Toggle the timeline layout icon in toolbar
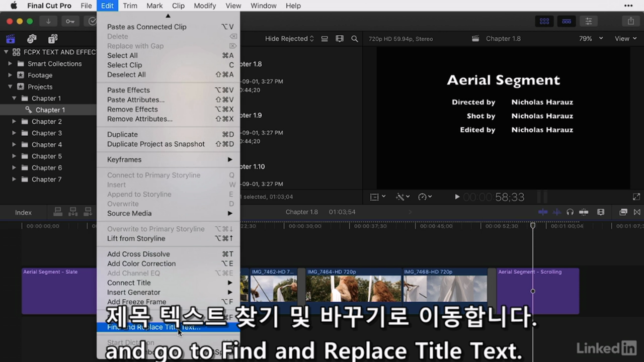The width and height of the screenshot is (644, 362). pos(567,21)
